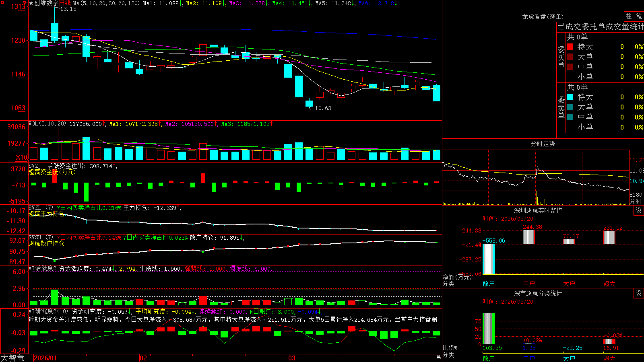This screenshot has height=362, width=644.
Task: Click the 10.63 low price annotation
Action: (x=323, y=108)
